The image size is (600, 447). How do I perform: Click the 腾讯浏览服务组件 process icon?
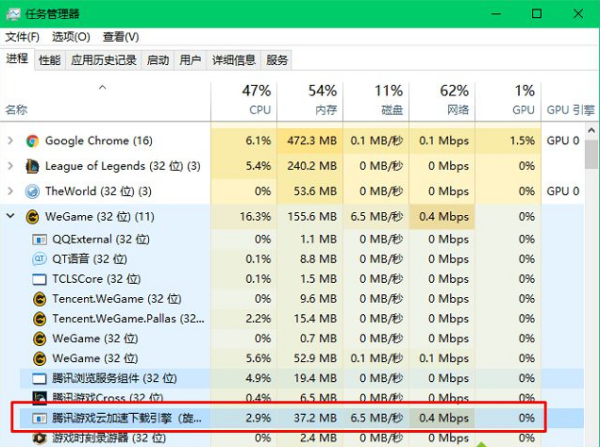coord(39,378)
